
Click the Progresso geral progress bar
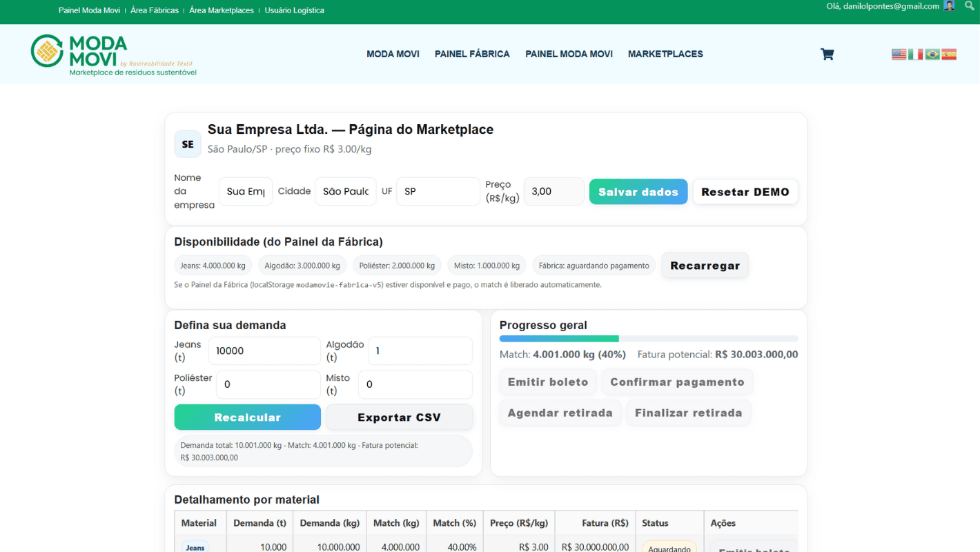coord(648,338)
